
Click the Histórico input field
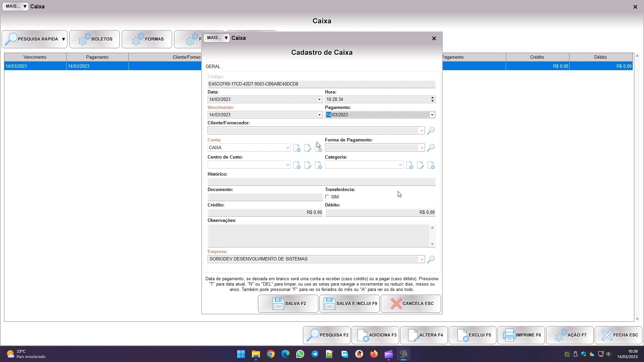321,182
